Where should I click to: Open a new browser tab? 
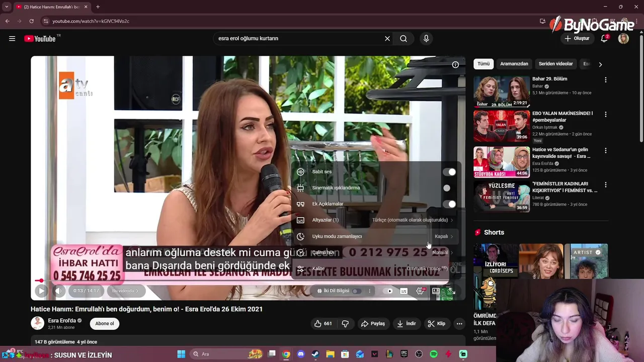98,7
